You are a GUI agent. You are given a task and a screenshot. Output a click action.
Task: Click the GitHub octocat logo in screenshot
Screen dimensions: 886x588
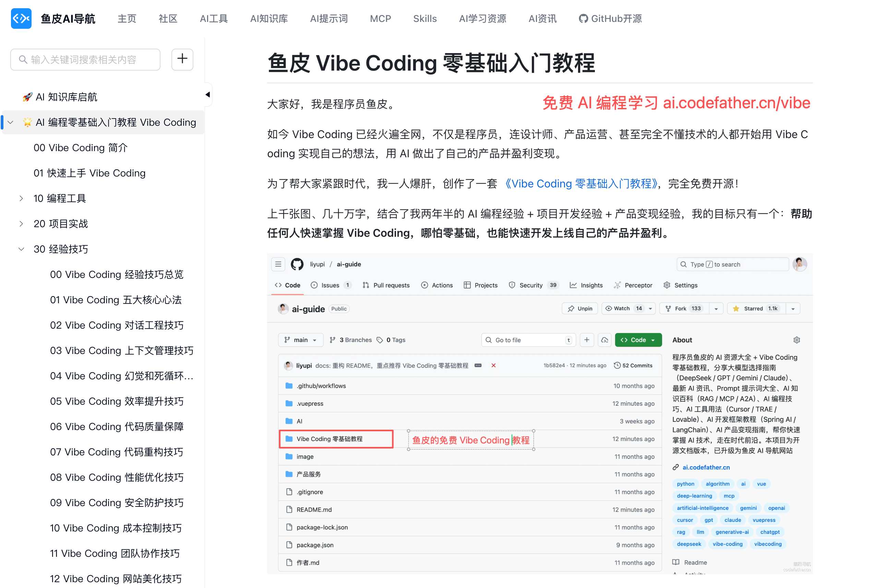297,264
